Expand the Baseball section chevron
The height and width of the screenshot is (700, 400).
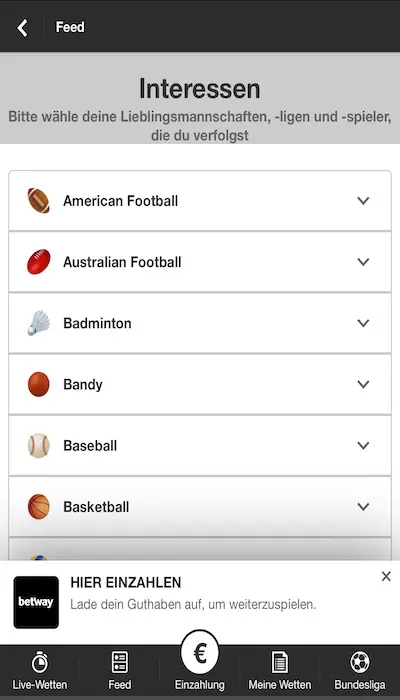pos(363,445)
